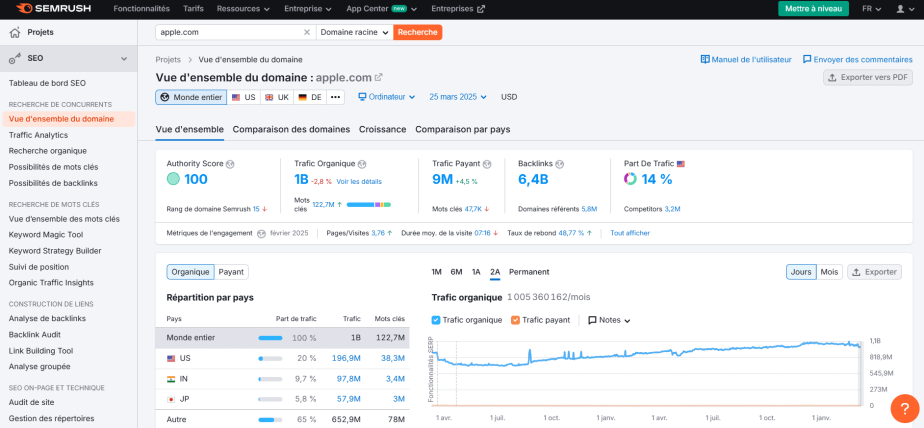This screenshot has width=924, height=428.
Task: Click the info icon next to Authority Score
Action: [230, 164]
